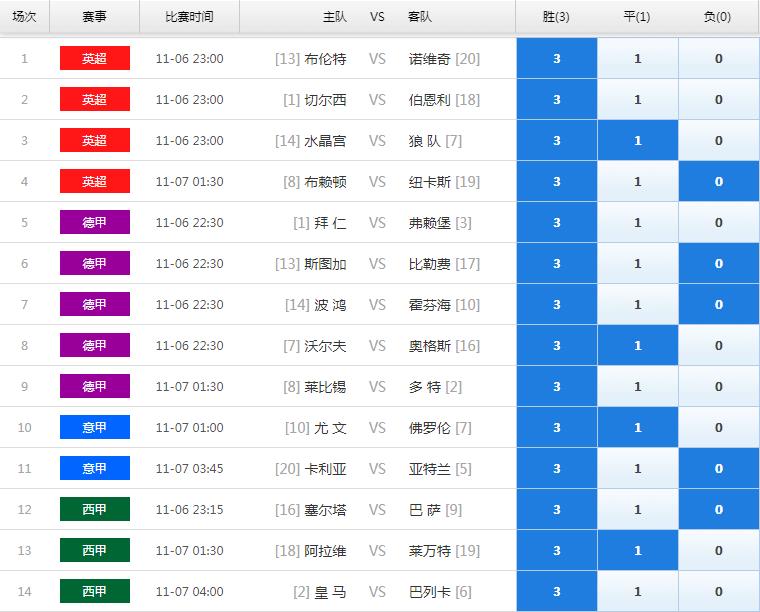Click the 西甲 tag for 皇马 match
This screenshot has width=760, height=612.
(x=95, y=591)
